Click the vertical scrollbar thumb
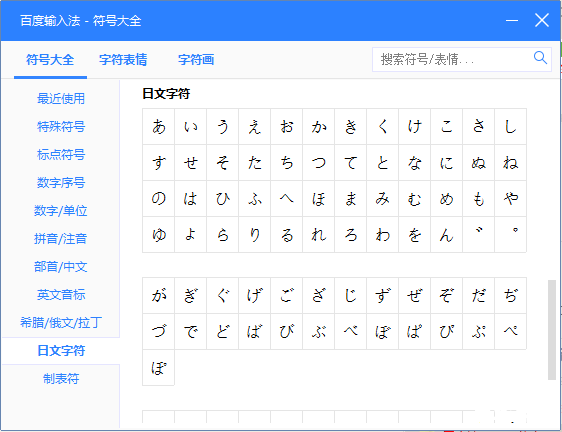This screenshot has height=432, width=562. 552,329
